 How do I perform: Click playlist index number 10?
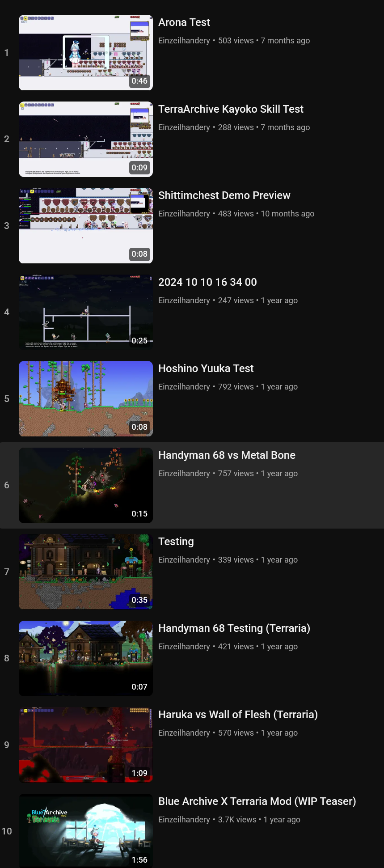(x=7, y=831)
